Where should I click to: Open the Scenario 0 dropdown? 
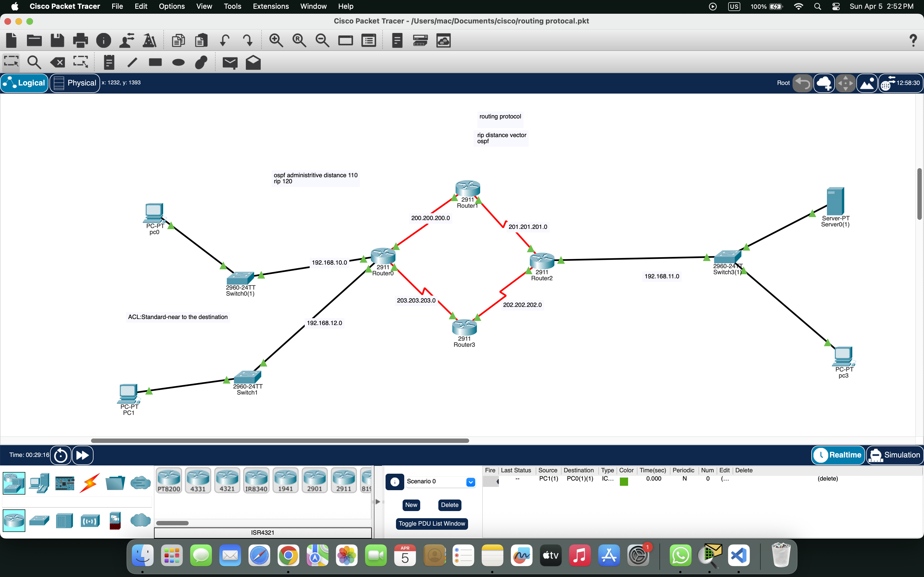coord(471,482)
